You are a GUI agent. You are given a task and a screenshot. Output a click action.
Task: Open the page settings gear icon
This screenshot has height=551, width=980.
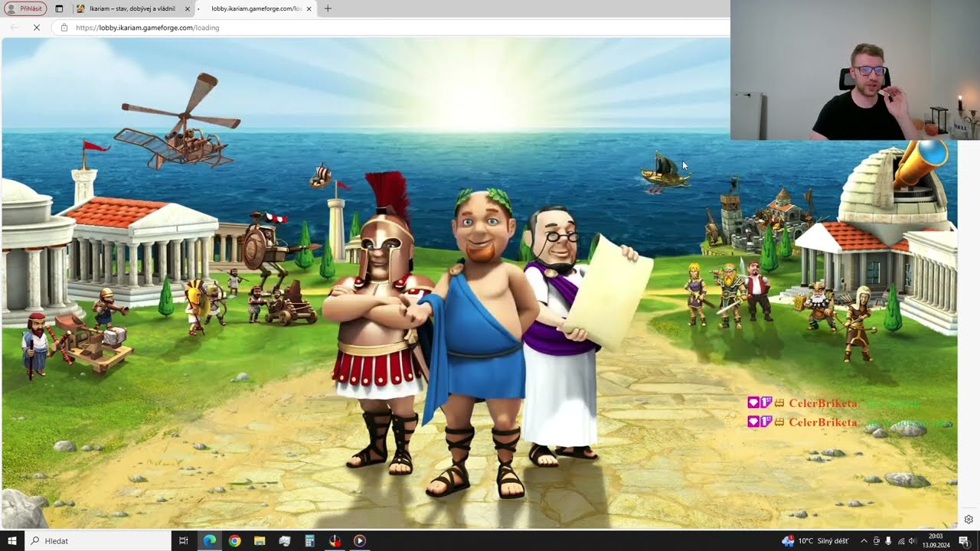click(969, 519)
